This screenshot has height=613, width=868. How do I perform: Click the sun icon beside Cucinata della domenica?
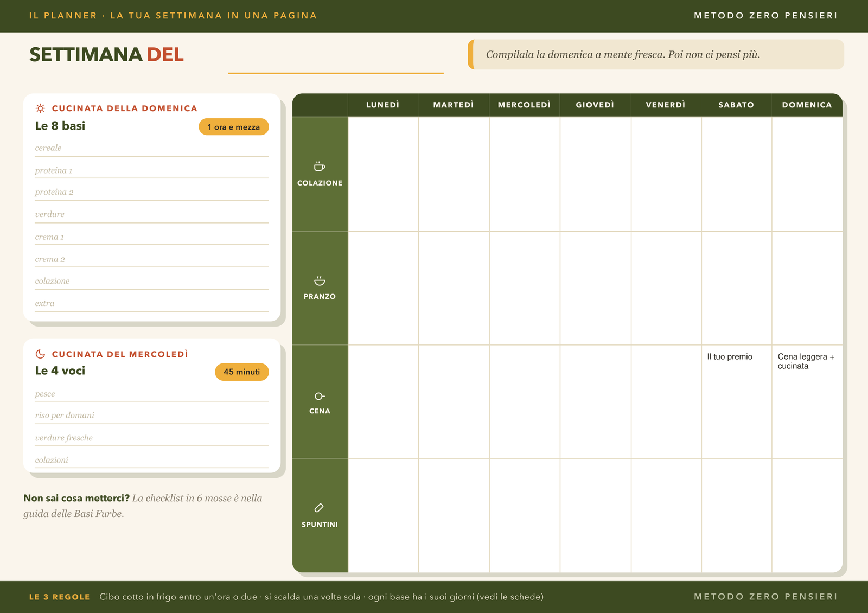[40, 108]
